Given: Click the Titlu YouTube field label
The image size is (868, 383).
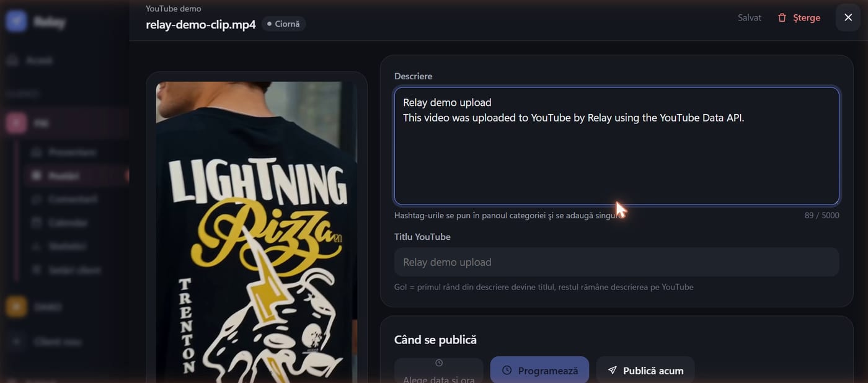Looking at the screenshot, I should coord(422,237).
